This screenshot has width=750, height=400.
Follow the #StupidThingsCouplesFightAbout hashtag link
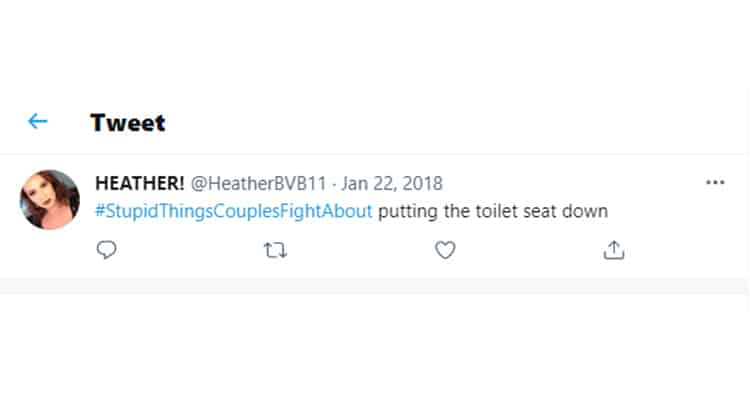click(x=233, y=211)
